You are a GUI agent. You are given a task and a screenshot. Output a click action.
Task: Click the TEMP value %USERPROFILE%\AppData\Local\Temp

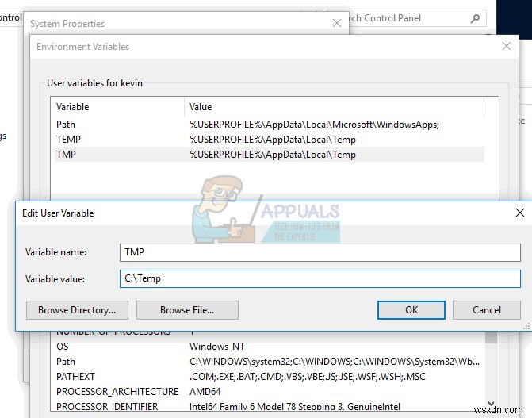point(273,140)
